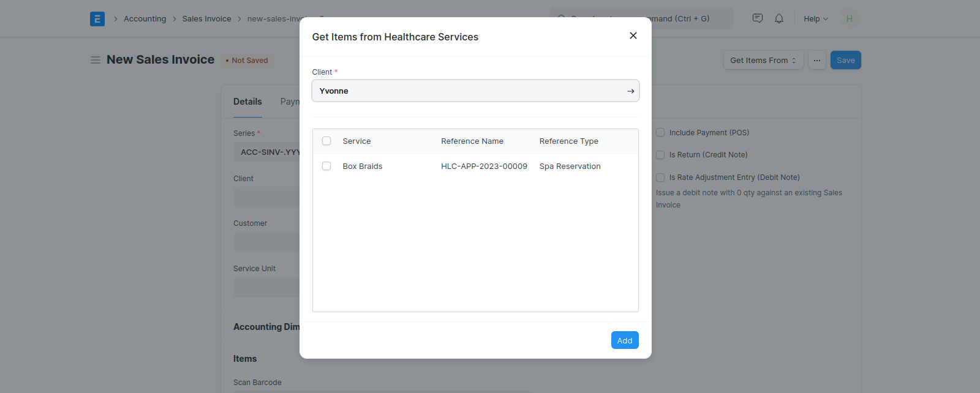Expand the Help menu
Image resolution: width=980 pixels, height=393 pixels.
tap(816, 19)
